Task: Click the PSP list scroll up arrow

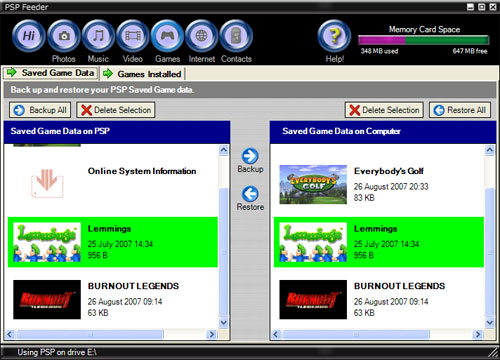Action: coord(224,150)
